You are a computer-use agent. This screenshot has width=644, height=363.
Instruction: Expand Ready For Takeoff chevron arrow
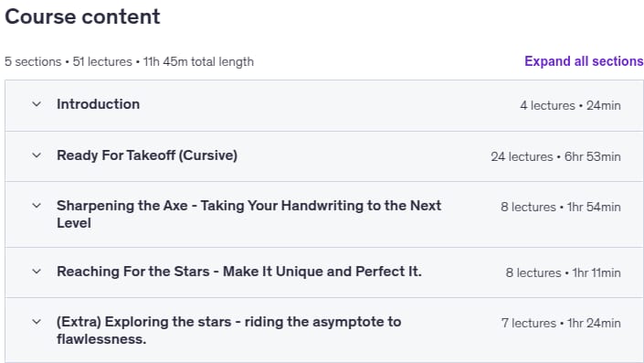(37, 155)
